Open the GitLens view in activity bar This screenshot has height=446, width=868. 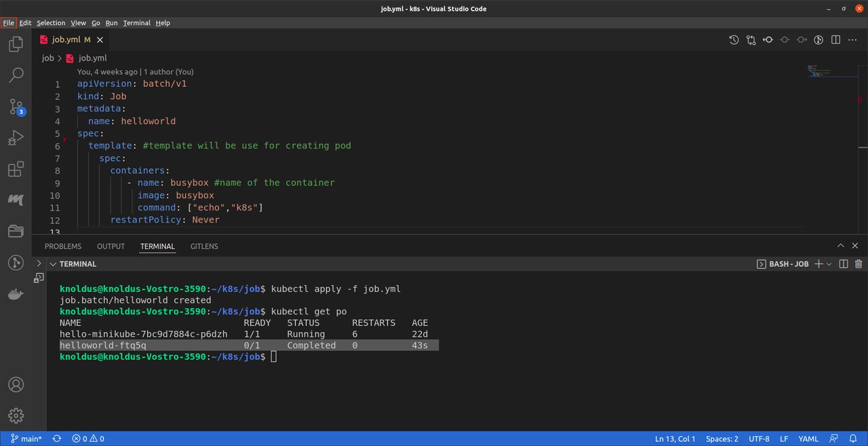[16, 263]
